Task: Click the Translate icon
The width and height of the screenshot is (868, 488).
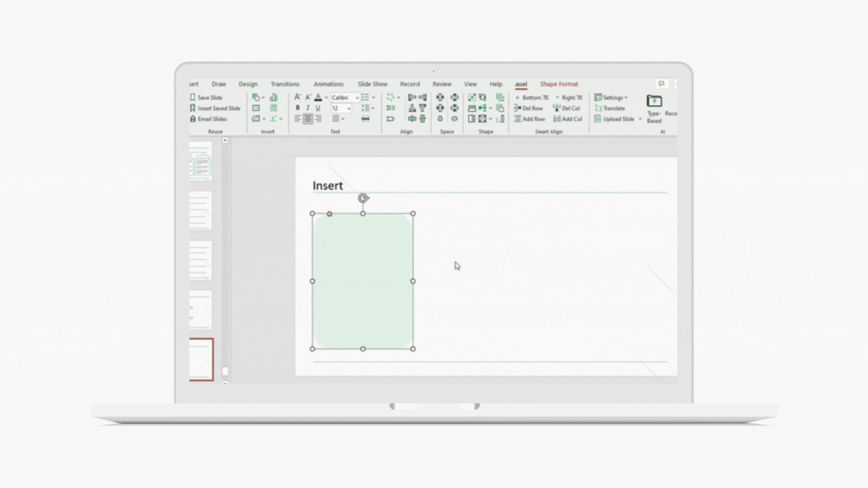Action: pyautogui.click(x=599, y=108)
